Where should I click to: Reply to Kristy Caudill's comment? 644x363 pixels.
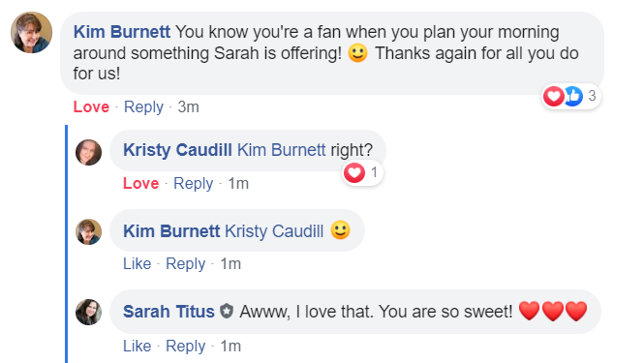[194, 184]
